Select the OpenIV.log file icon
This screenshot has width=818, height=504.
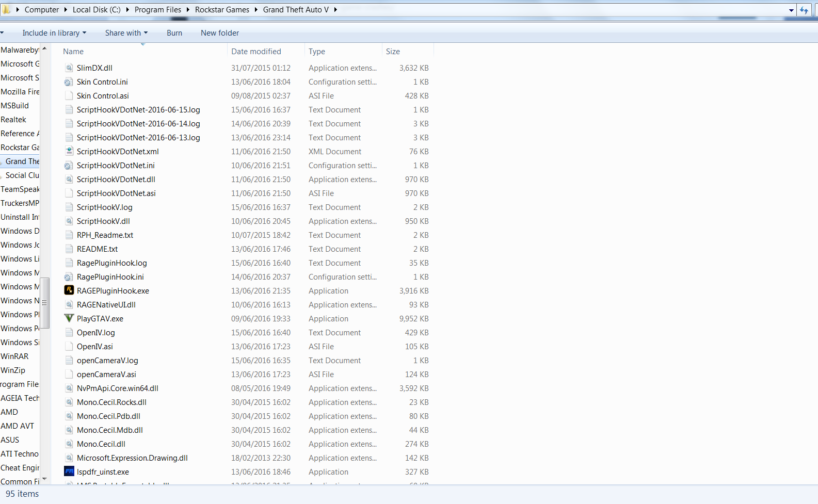69,332
